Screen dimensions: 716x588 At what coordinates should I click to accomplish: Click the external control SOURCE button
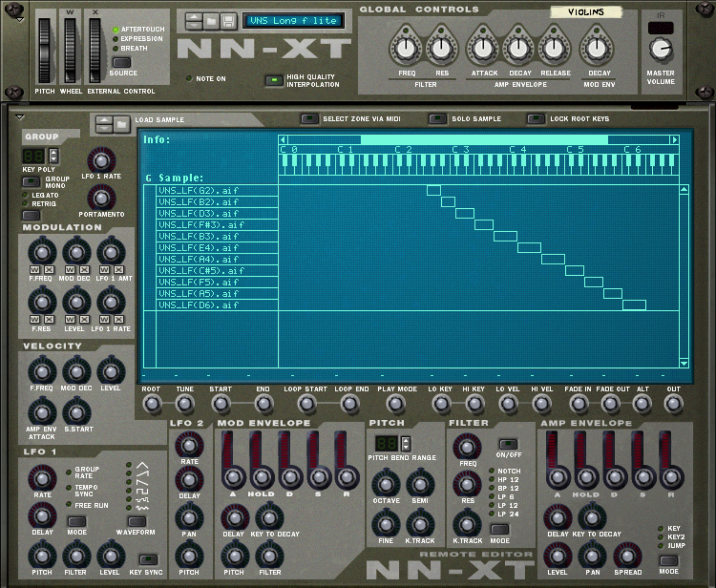tap(122, 62)
